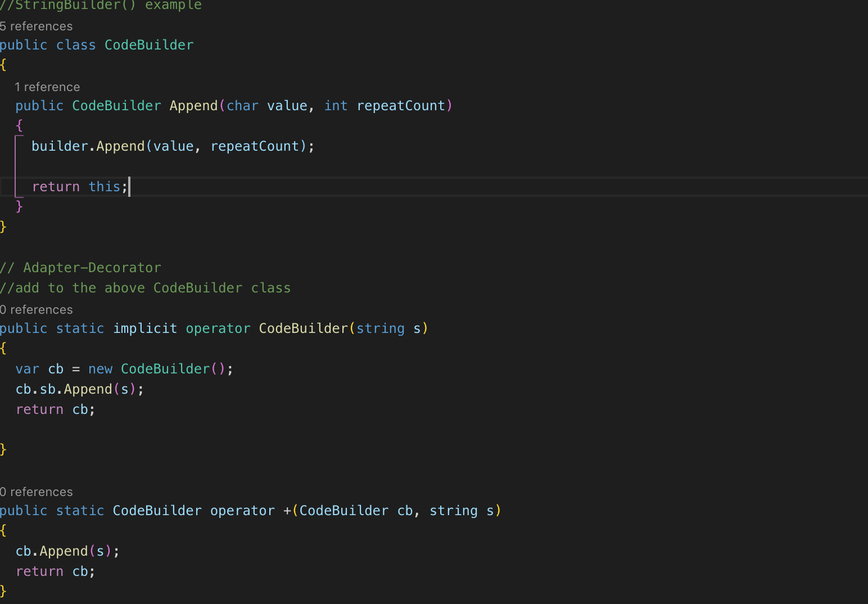
Task: Click "operator +" in the last method signature
Action: [251, 511]
